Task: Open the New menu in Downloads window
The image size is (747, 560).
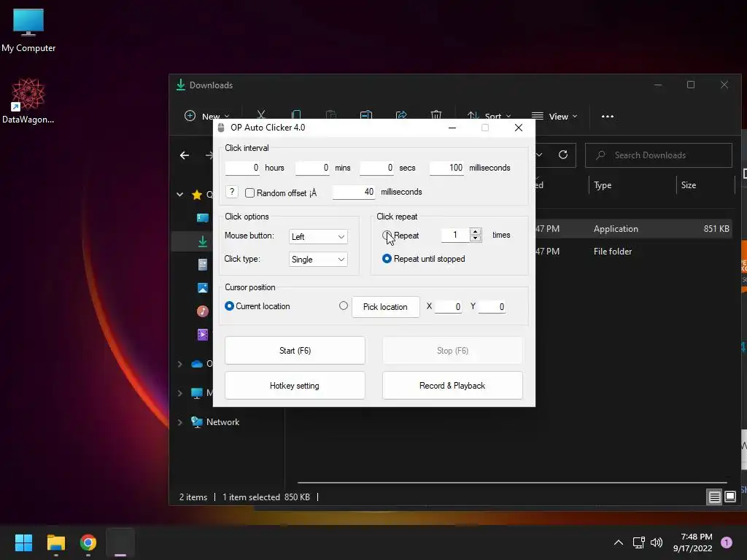Action: 206,116
